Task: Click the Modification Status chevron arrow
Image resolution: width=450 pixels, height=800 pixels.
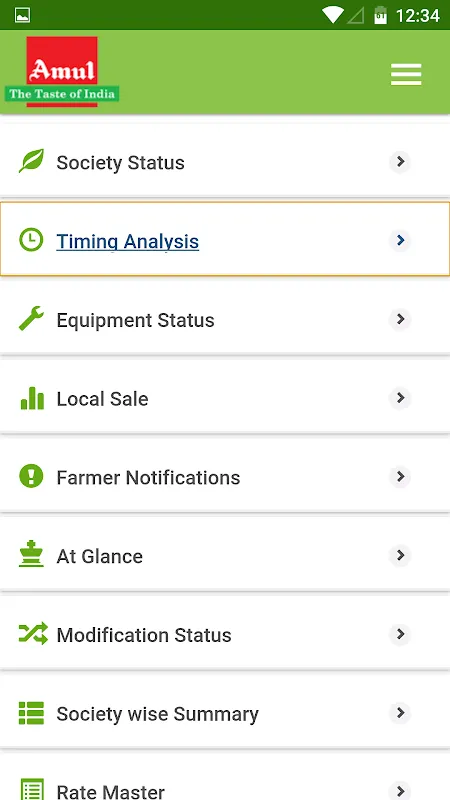Action: (400, 634)
